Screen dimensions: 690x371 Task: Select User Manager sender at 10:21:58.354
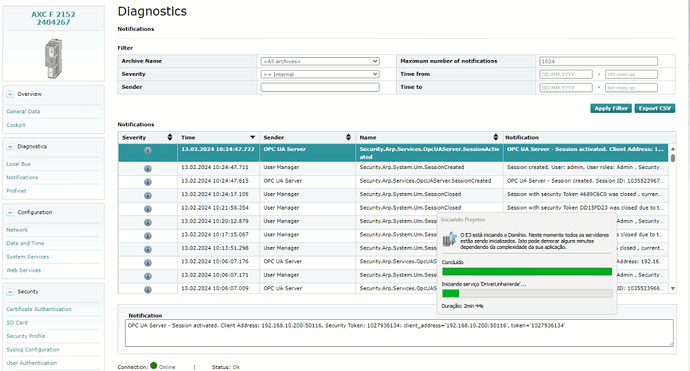[x=308, y=209]
